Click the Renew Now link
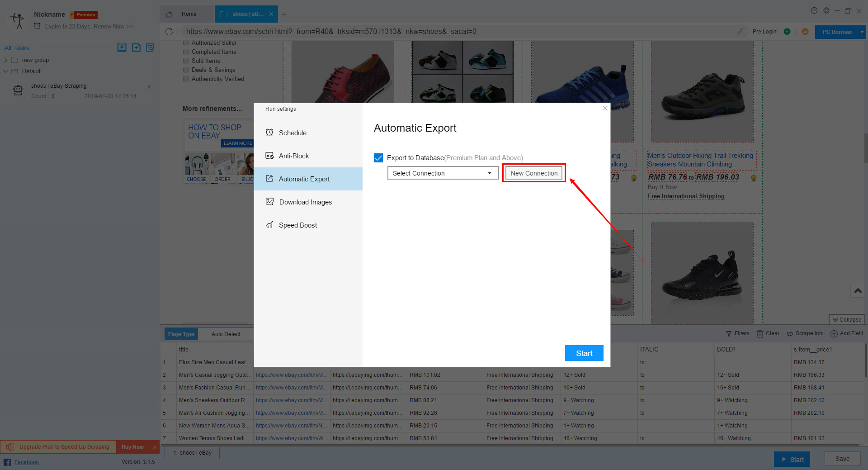 pyautogui.click(x=113, y=26)
